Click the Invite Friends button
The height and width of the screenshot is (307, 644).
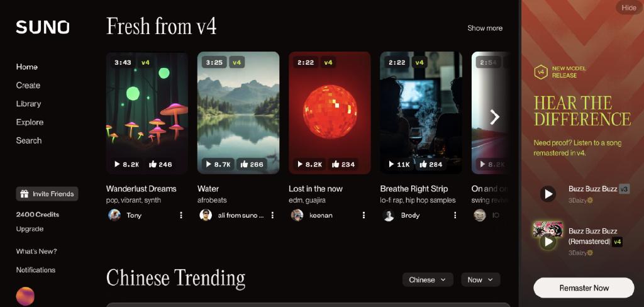47,194
